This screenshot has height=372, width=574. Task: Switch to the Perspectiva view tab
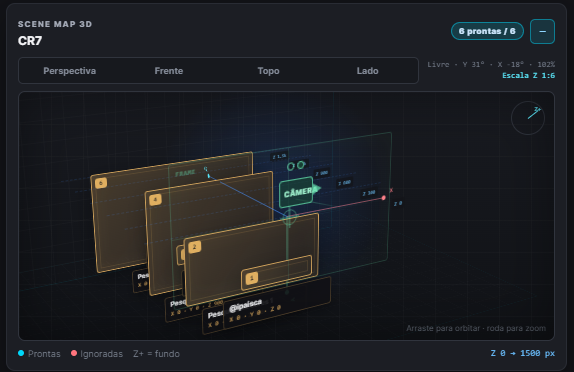[x=70, y=71]
